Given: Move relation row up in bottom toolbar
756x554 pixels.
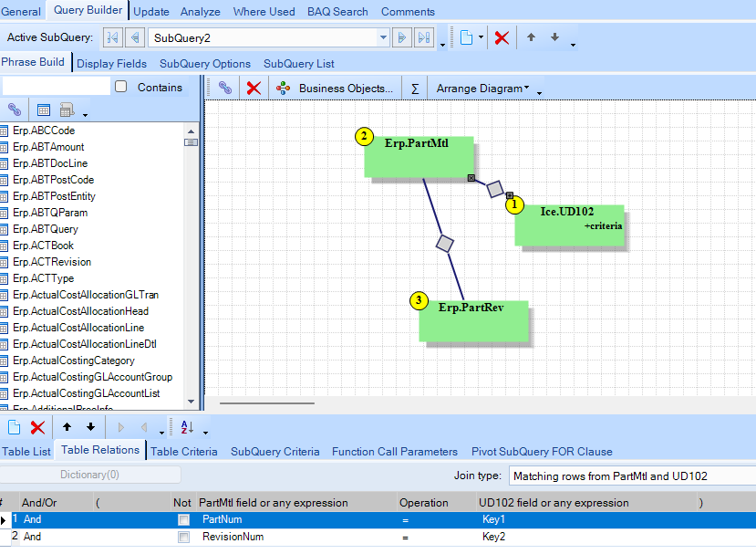Looking at the screenshot, I should click(x=67, y=426).
